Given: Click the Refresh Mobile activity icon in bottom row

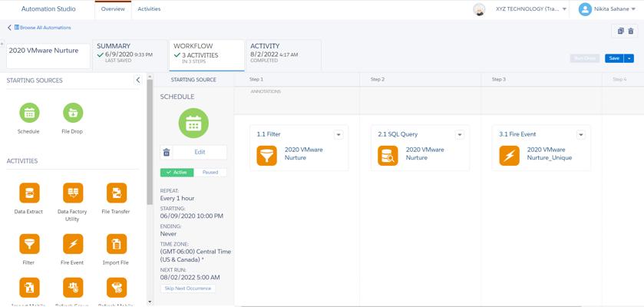Looking at the screenshot, I should [117, 288].
